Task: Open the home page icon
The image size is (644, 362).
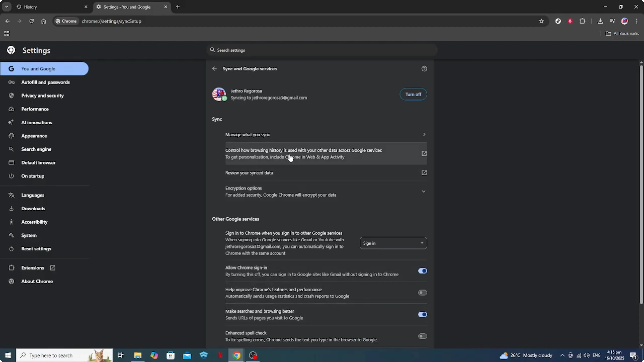Action: (44, 21)
